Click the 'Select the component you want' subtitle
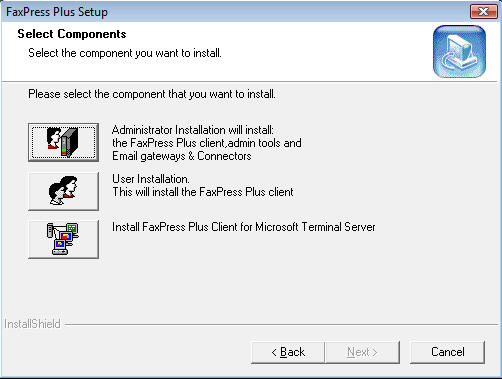The width and height of the screenshot is (502, 379). coord(125,53)
